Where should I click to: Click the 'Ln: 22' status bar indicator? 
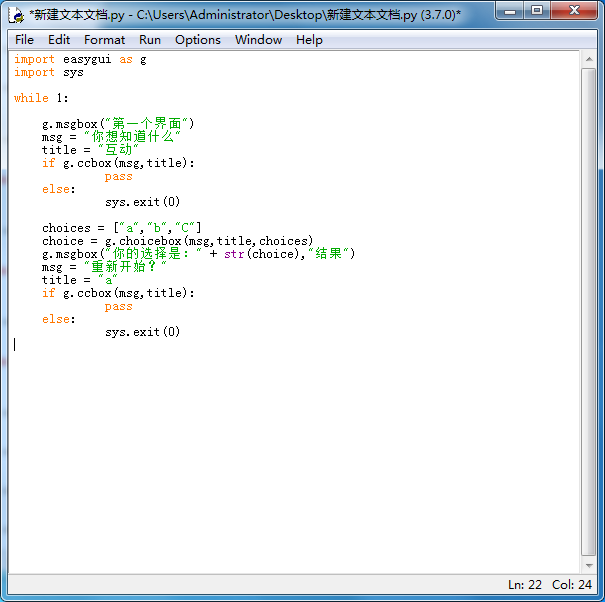[x=525, y=585]
